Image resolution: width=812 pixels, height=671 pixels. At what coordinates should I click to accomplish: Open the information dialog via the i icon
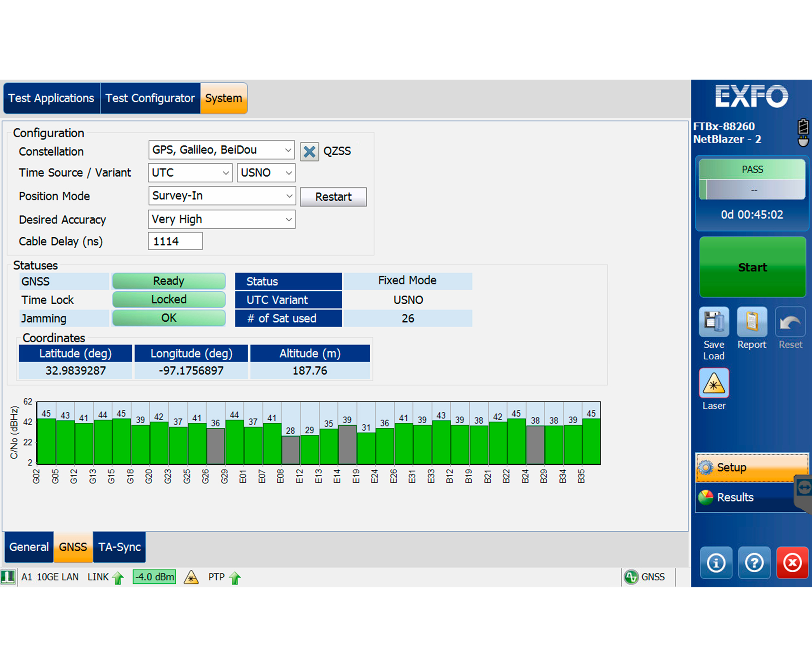(716, 563)
